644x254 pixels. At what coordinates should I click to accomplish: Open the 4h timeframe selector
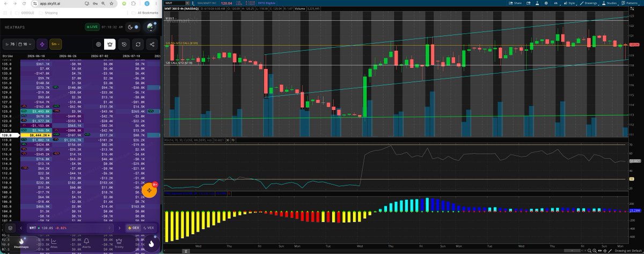pyautogui.click(x=556, y=3)
